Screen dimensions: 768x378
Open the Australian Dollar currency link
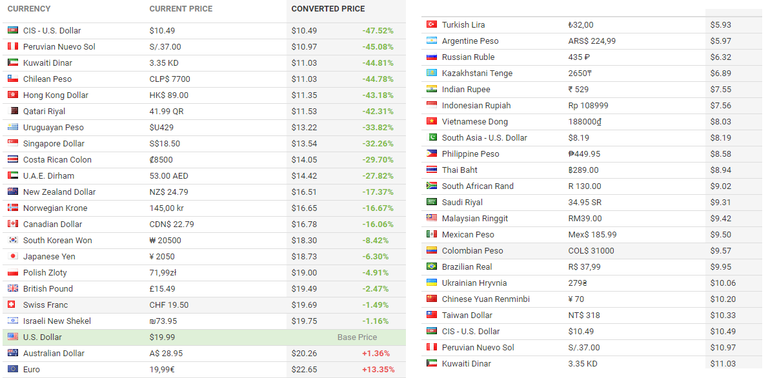[53, 353]
